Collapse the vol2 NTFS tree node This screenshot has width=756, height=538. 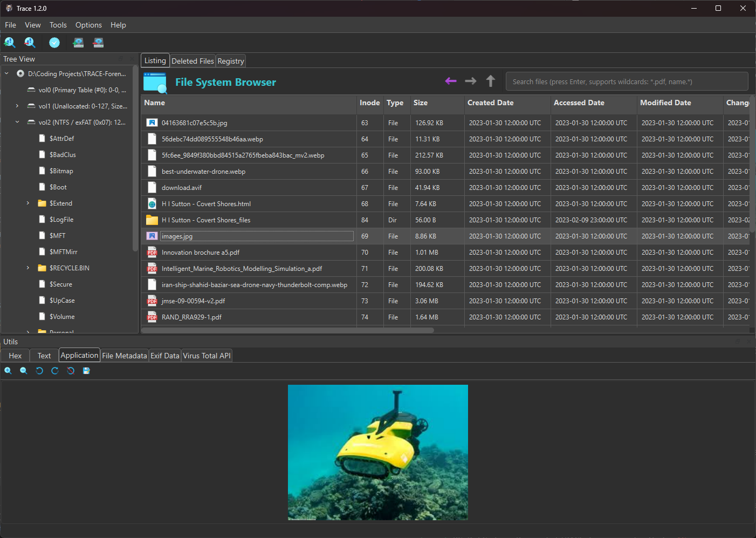coord(17,122)
